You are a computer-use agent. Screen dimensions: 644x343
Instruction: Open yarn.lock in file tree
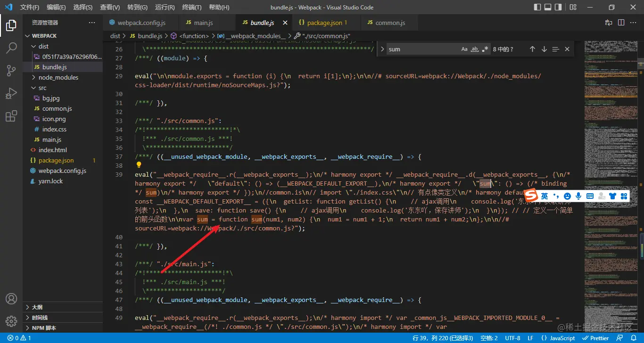[63, 181]
